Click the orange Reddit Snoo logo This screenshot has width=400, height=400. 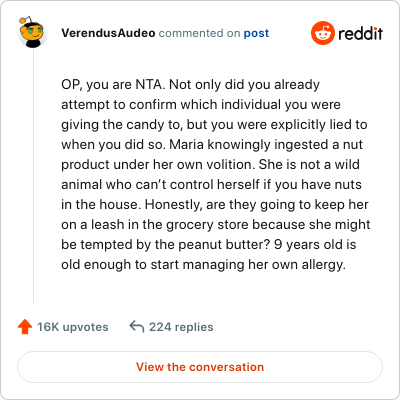point(322,33)
